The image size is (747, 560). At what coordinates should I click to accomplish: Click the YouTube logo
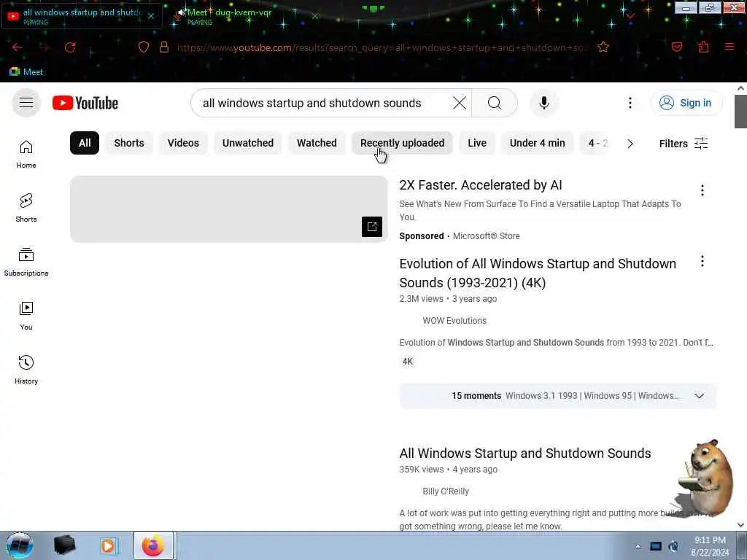coord(85,103)
